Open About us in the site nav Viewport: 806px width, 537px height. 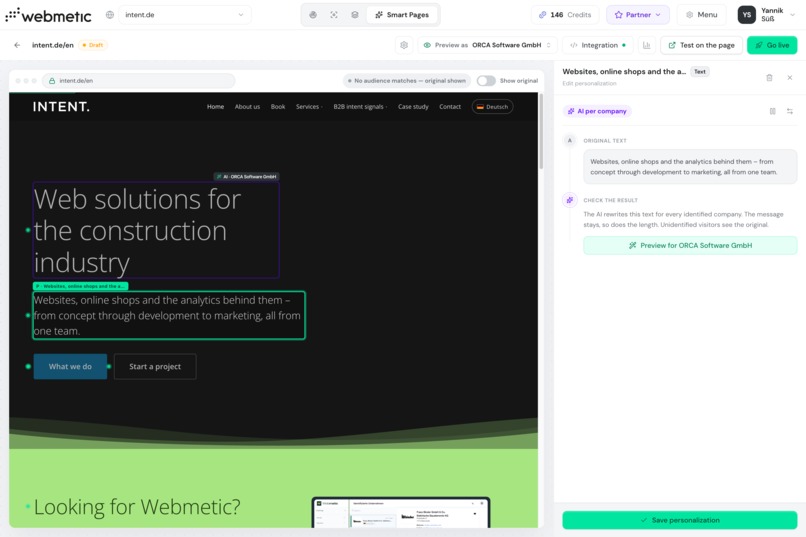tap(247, 107)
